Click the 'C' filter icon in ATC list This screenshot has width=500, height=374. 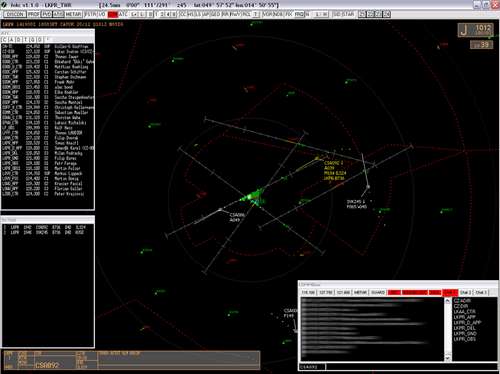4,40
